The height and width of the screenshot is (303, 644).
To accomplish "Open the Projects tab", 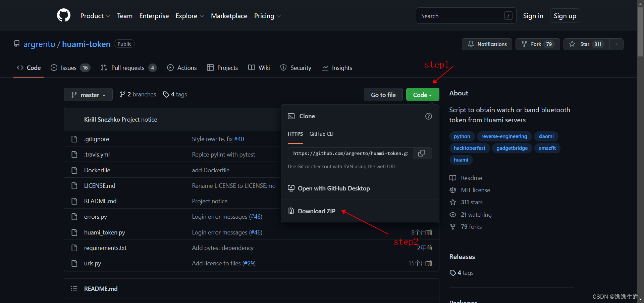I will point(222,68).
